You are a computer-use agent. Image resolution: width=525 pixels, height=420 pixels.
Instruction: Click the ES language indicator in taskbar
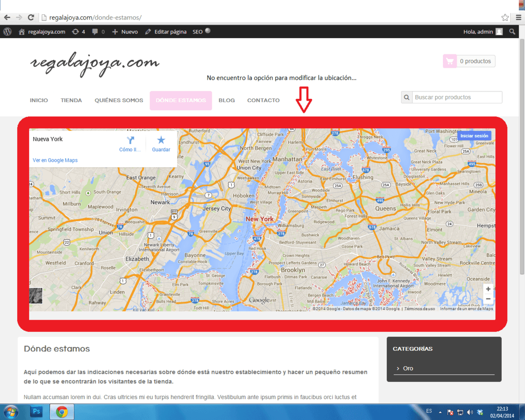pos(429,411)
